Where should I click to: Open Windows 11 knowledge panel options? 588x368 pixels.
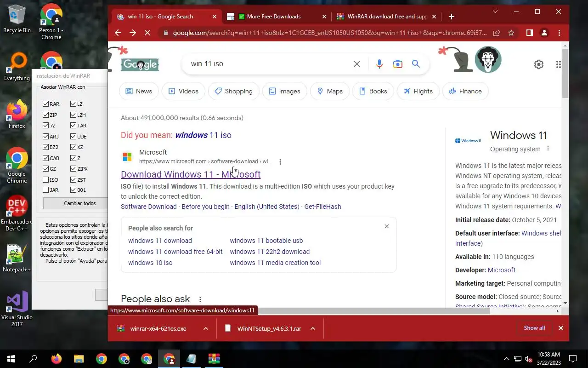coord(548,149)
